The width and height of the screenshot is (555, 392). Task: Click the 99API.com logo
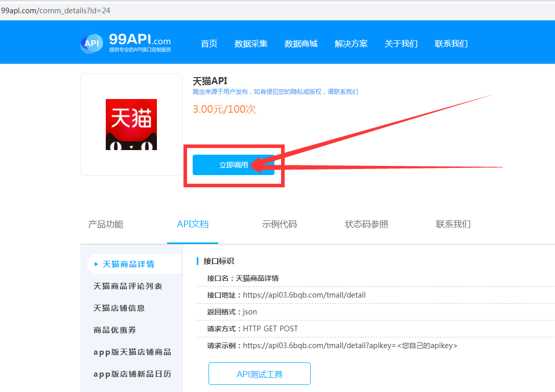(x=126, y=43)
